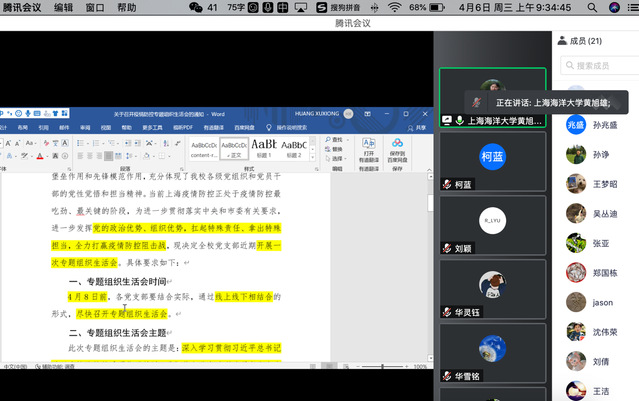The image size is (639, 401).
Task: Expand the 查找 find dropdown
Action: click(347, 140)
